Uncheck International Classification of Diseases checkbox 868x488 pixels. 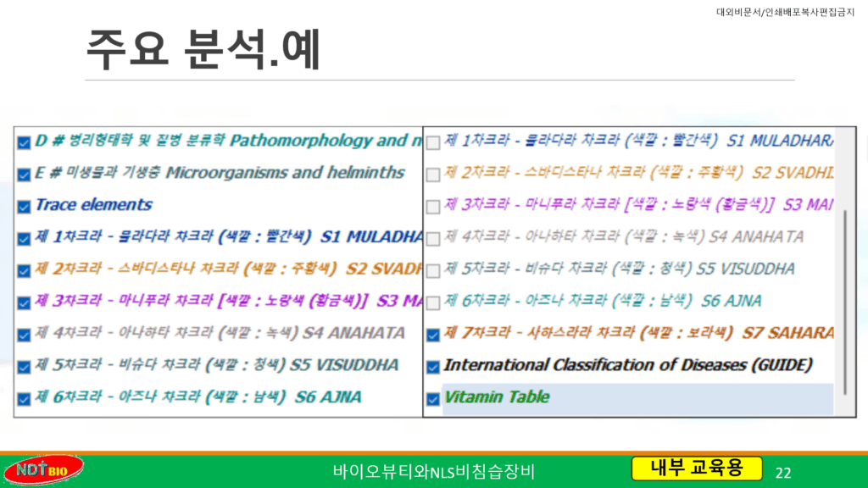[x=433, y=366]
